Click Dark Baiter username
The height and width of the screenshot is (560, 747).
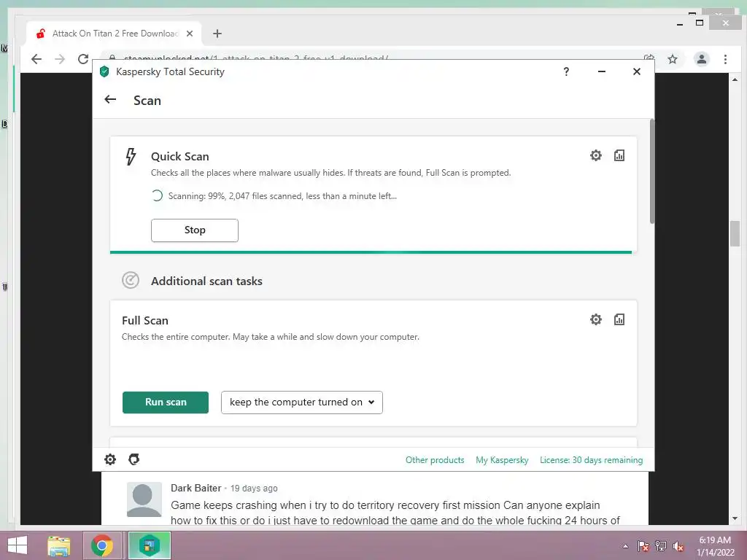coord(196,488)
